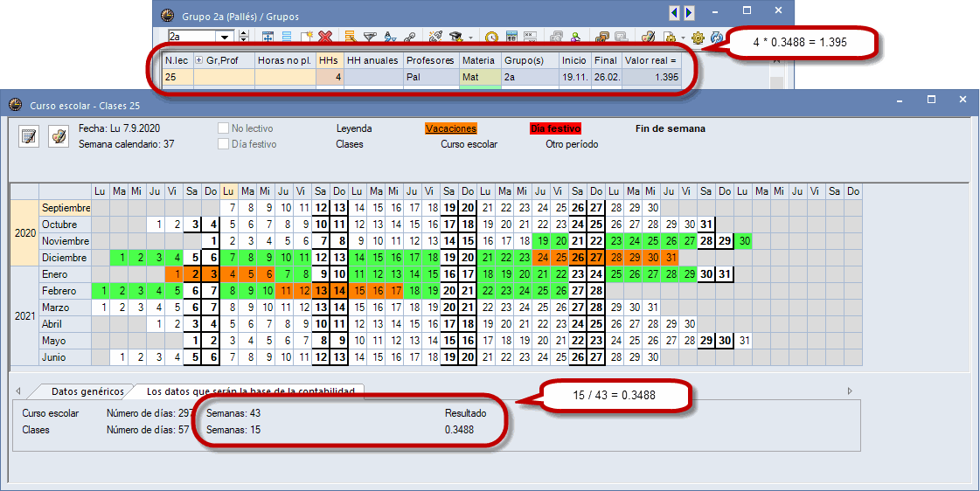Open the 2a group dropdown
This screenshot has width=980, height=491.
pos(225,37)
